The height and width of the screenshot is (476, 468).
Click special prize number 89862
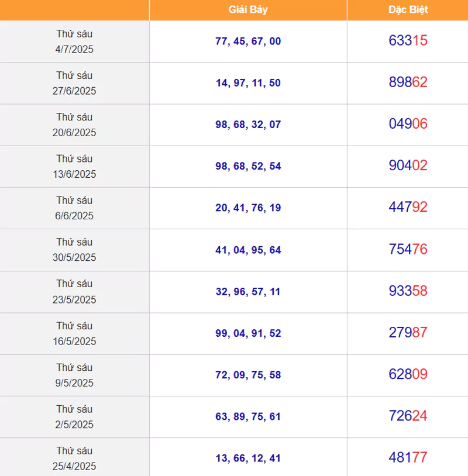click(x=408, y=82)
